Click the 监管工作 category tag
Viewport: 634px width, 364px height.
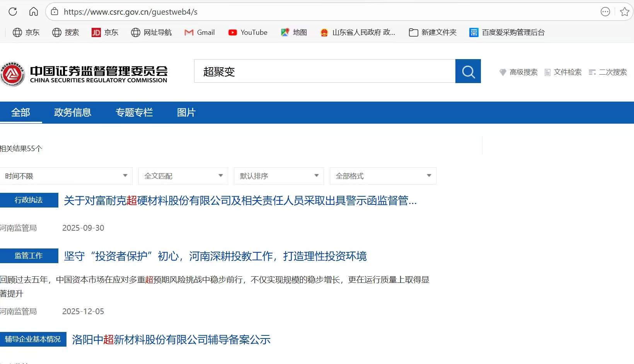[29, 256]
